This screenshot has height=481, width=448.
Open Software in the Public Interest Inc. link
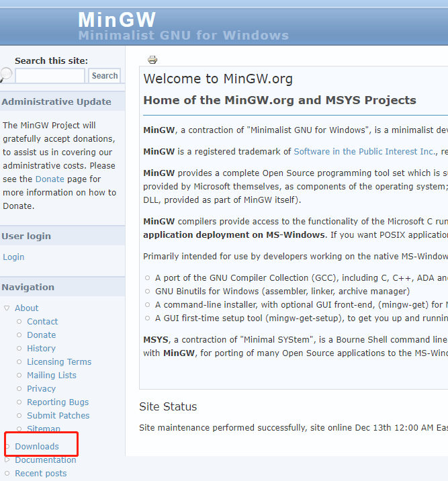point(365,152)
